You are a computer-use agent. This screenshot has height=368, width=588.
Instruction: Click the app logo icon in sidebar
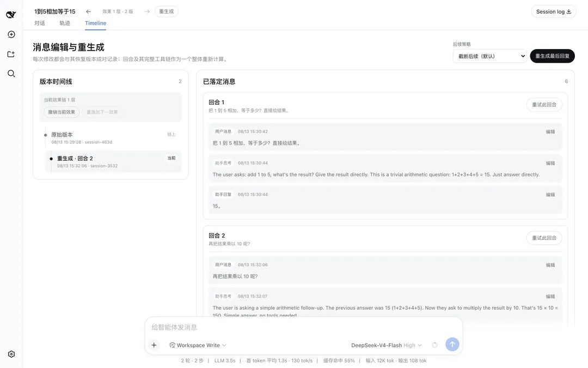[11, 14]
